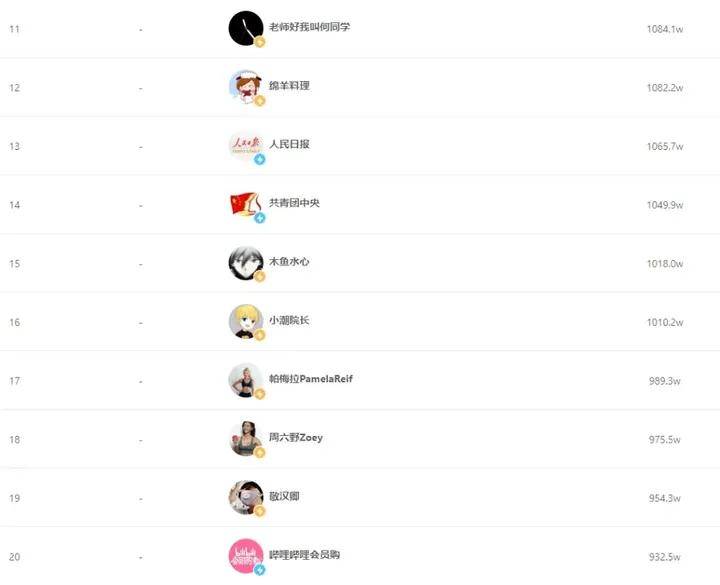The width and height of the screenshot is (720, 585).
Task: Click the yellow badge on 老师好我叫何同学 avatar
Action: pos(260,42)
